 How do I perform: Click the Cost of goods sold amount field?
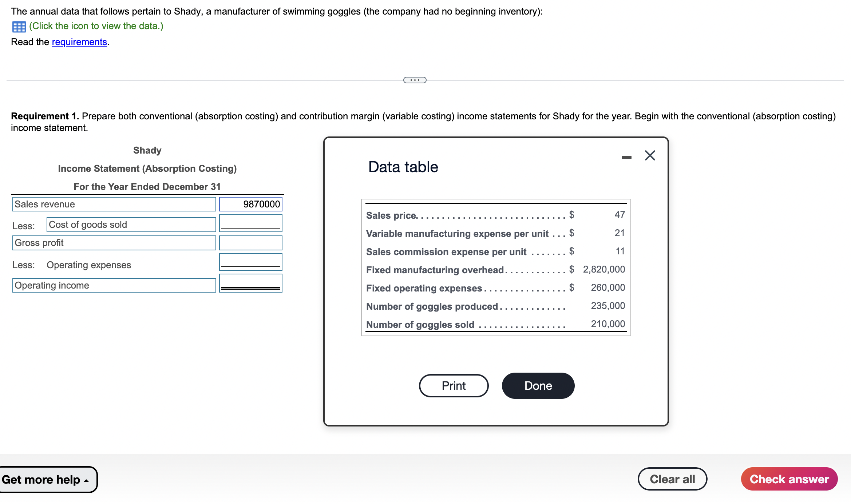tap(250, 223)
